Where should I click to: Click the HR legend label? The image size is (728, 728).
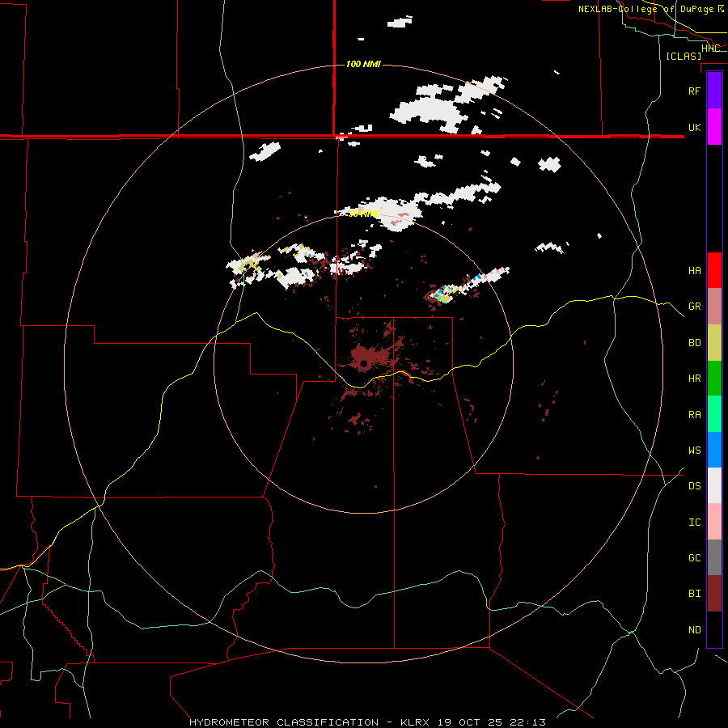click(x=694, y=379)
